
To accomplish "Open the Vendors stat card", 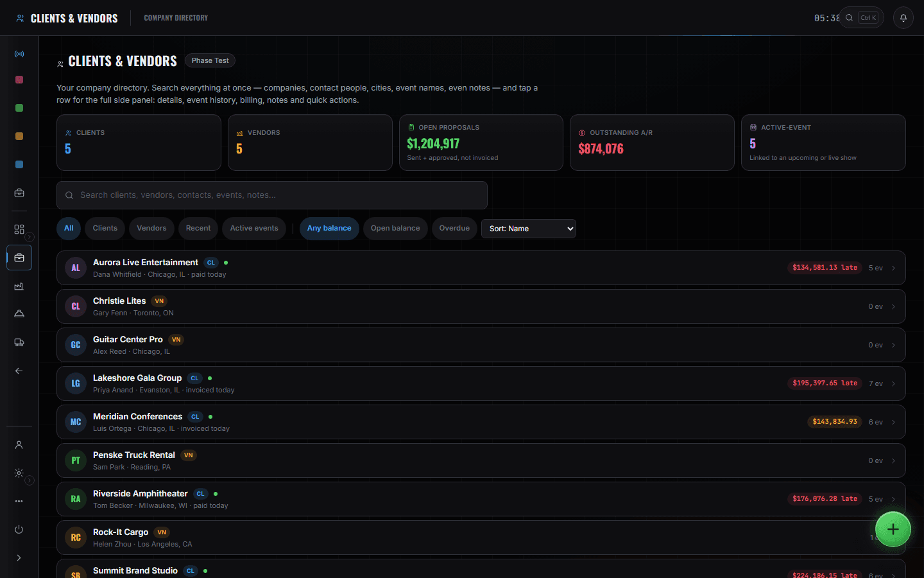I will [x=310, y=143].
